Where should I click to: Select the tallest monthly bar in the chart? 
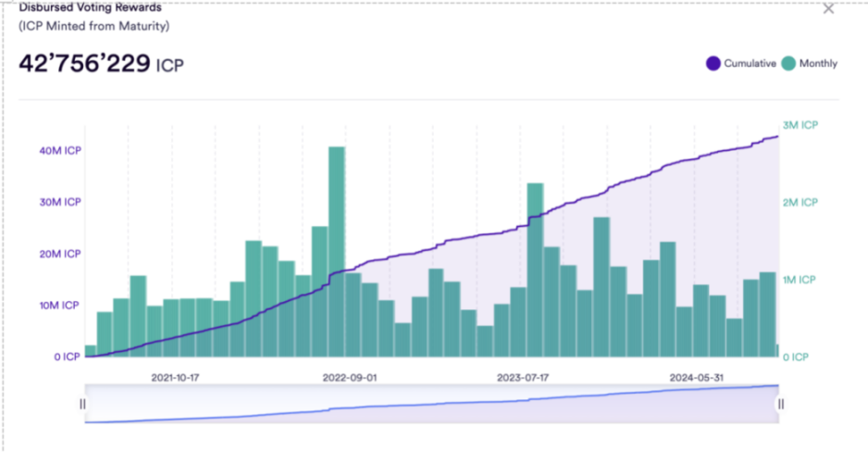pyautogui.click(x=337, y=250)
